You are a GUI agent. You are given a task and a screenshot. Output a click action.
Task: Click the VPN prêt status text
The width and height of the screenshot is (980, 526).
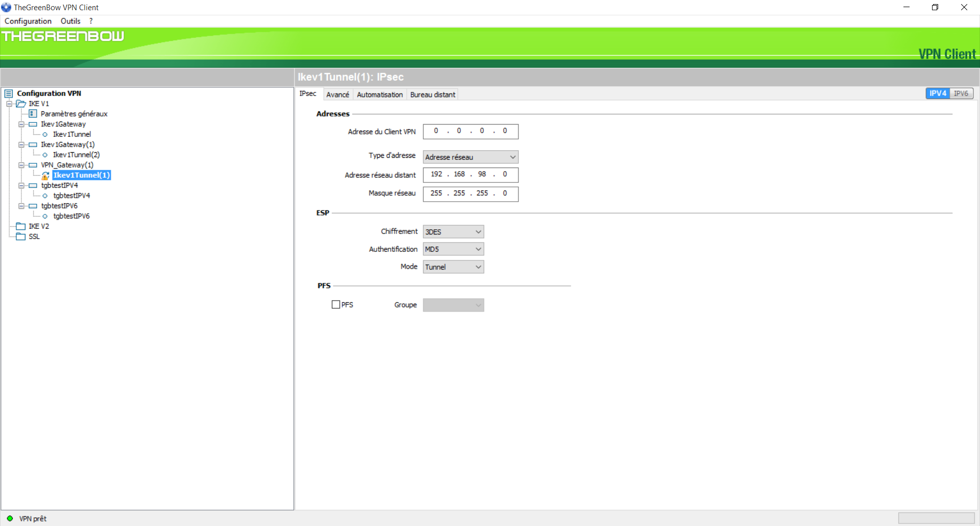pyautogui.click(x=33, y=518)
